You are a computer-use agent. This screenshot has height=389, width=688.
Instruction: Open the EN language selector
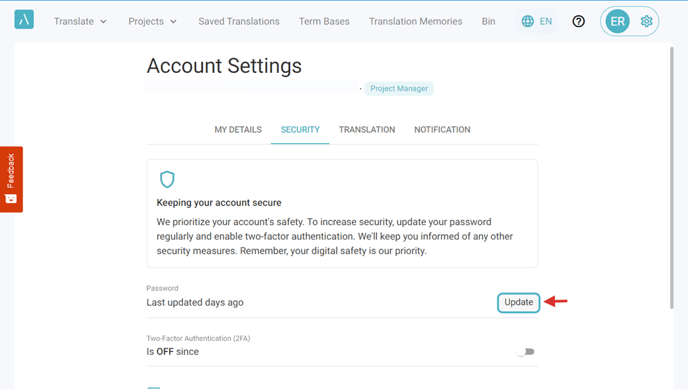pos(536,21)
